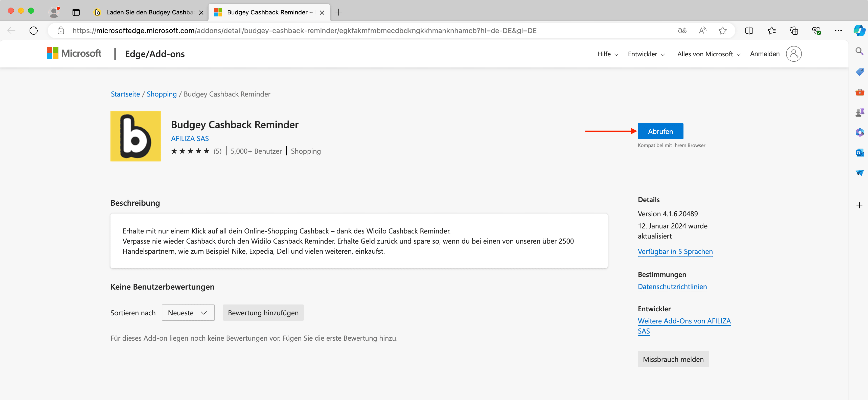Click the Copilot icon in the toolbar

click(x=859, y=31)
